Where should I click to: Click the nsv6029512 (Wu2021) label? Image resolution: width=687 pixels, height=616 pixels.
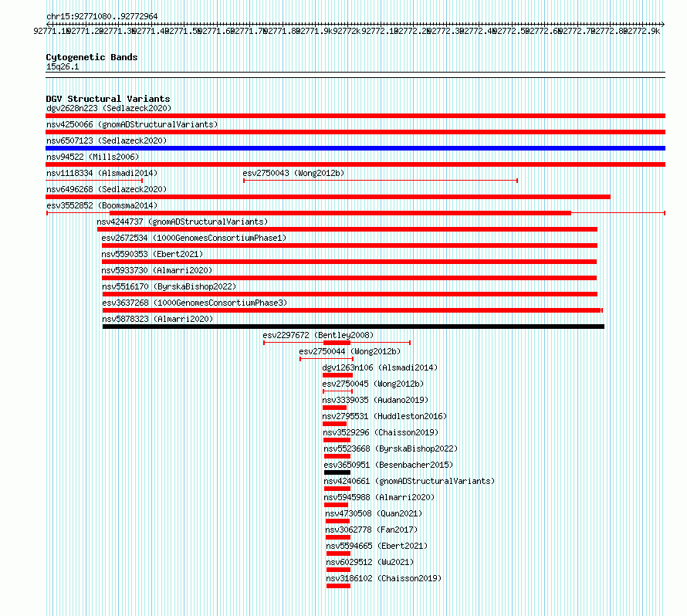(x=370, y=562)
